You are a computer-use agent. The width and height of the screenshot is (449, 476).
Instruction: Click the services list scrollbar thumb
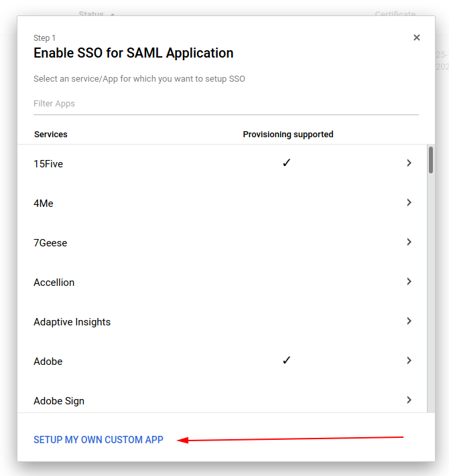point(431,160)
